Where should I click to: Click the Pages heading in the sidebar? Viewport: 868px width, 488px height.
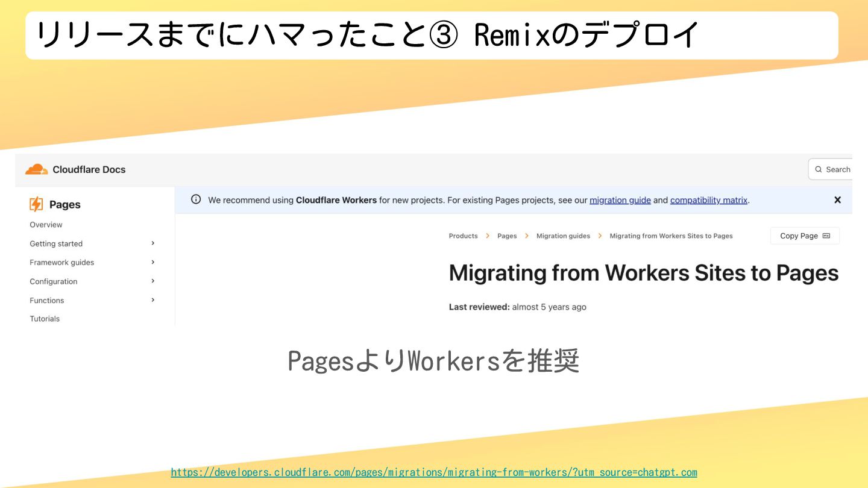point(65,204)
